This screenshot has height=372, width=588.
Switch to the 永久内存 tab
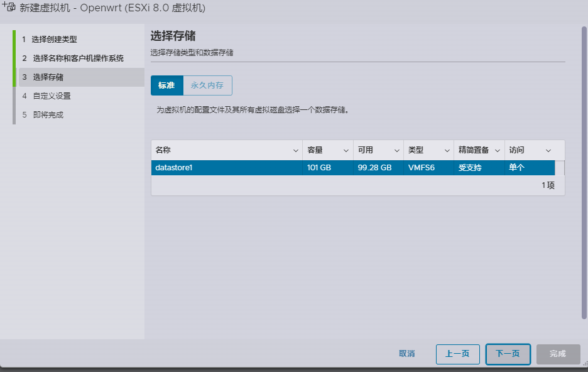point(207,85)
